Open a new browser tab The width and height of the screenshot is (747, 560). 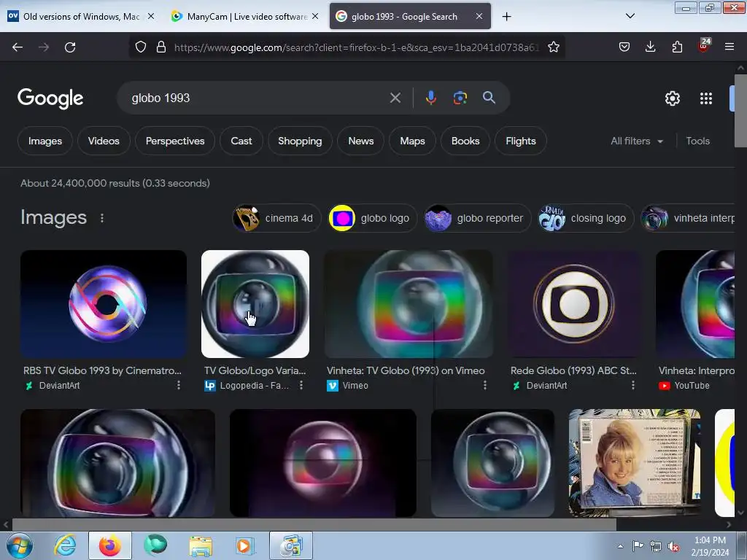(x=506, y=17)
